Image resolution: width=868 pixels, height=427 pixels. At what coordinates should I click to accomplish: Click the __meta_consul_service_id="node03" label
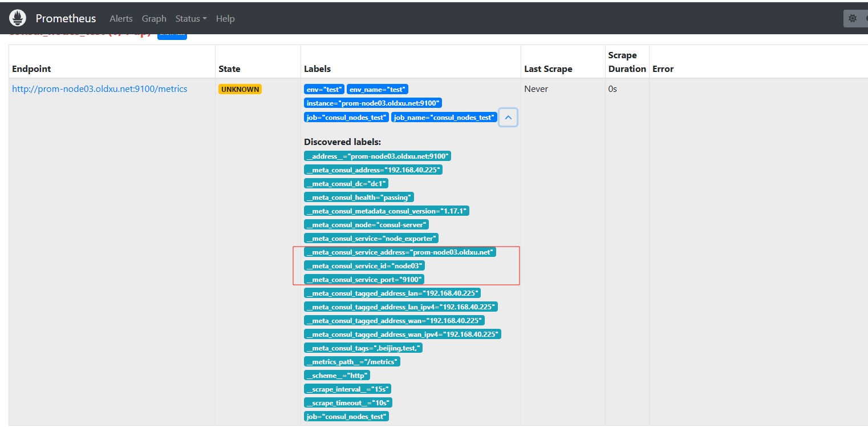pos(364,266)
